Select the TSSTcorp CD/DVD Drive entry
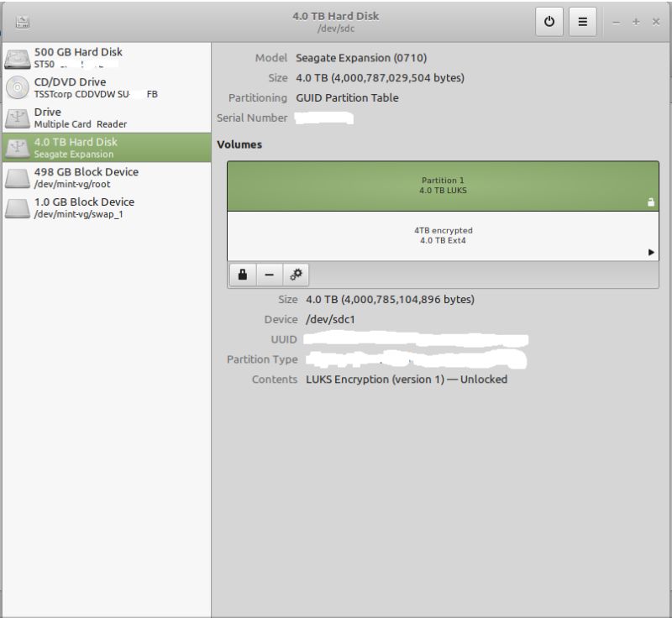 pyautogui.click(x=101, y=87)
